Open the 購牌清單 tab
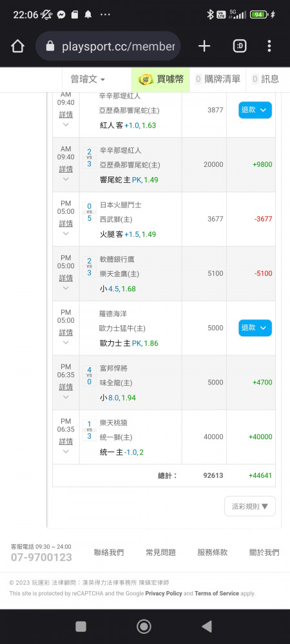Viewport: 290px width, 644px height. 218,79
